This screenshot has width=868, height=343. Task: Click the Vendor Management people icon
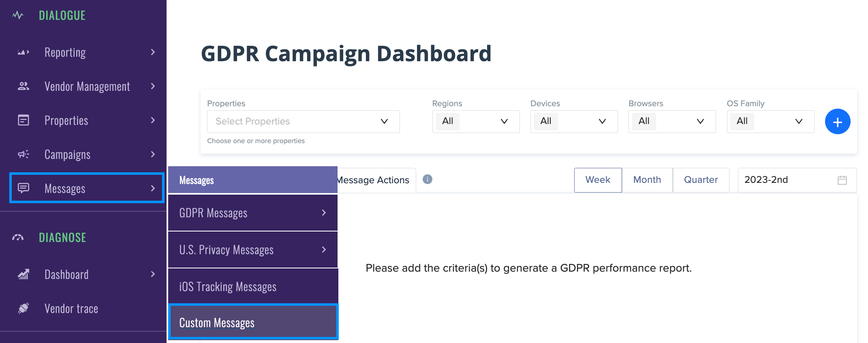[24, 86]
